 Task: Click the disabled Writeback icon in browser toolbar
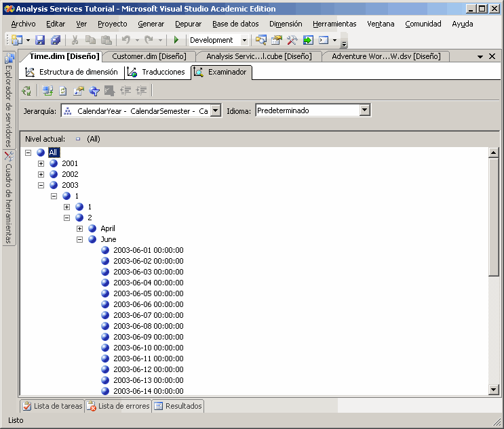click(109, 91)
